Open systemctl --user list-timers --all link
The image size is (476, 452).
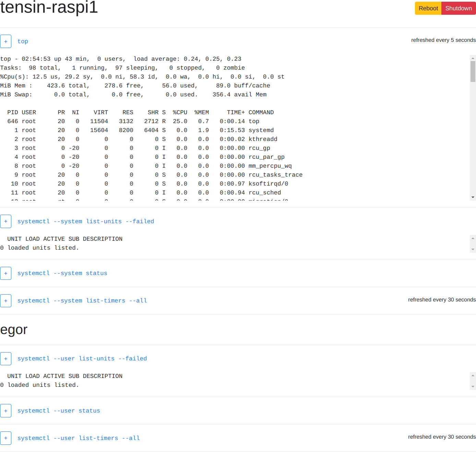pos(79,438)
